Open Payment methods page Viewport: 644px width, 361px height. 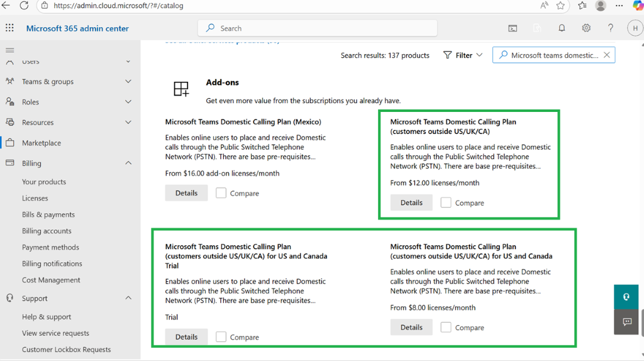pyautogui.click(x=50, y=247)
